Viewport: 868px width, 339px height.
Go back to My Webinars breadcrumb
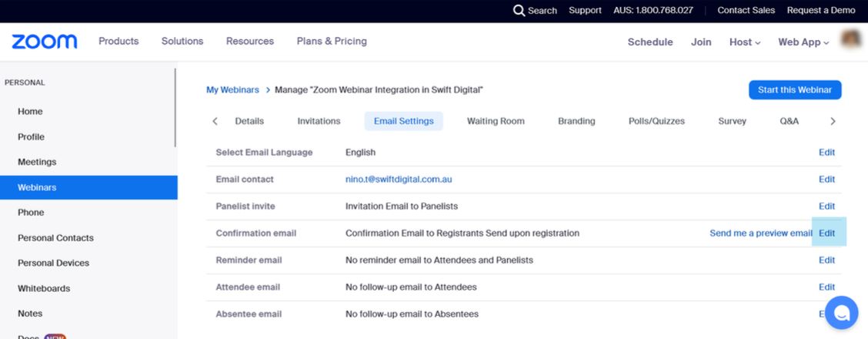(x=232, y=89)
